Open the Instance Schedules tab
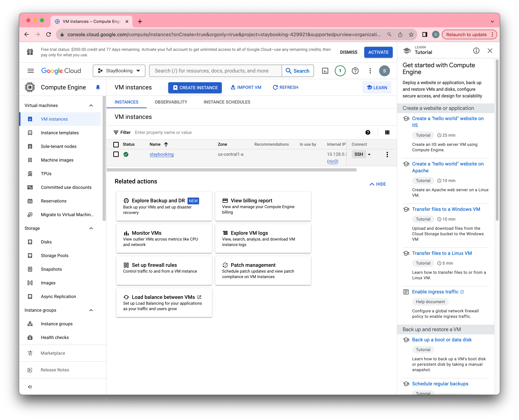 [227, 102]
